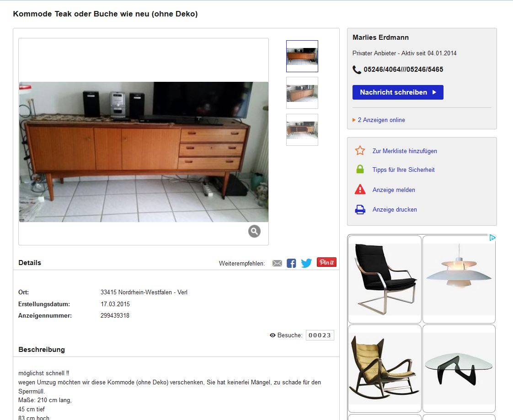513x420 pixels.
Task: Open the pendant lamp ad
Action: tap(459, 279)
